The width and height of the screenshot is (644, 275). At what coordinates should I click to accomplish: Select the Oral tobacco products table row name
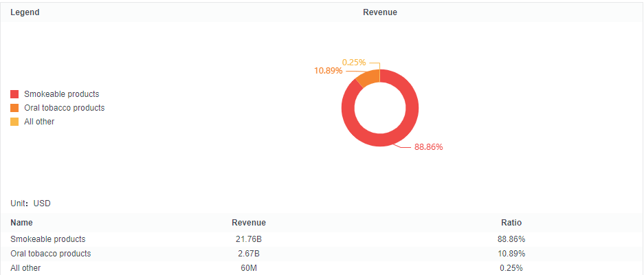click(51, 253)
